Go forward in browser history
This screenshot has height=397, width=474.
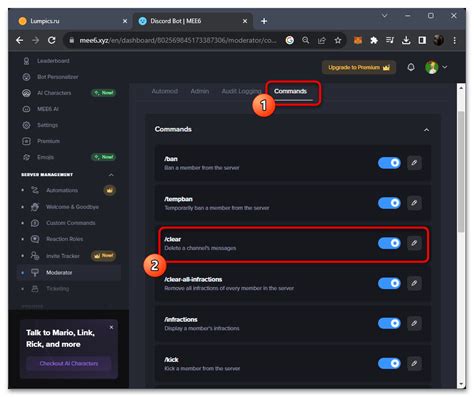(36, 40)
